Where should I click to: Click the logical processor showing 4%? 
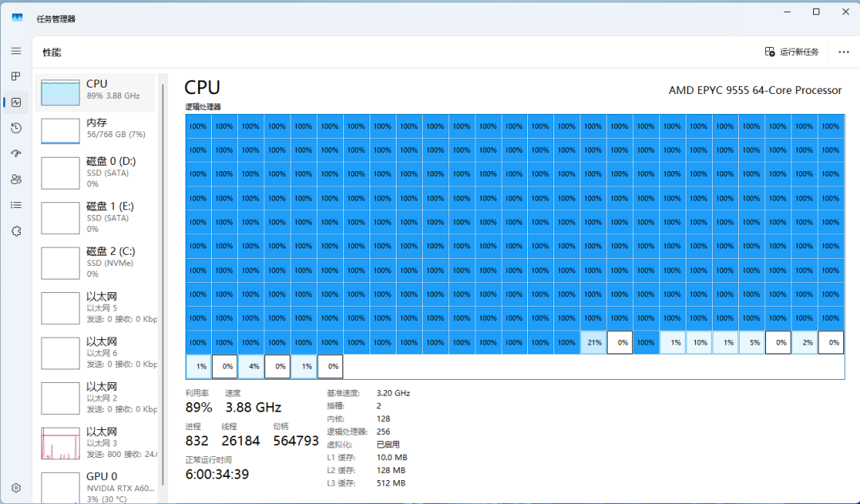click(x=251, y=366)
